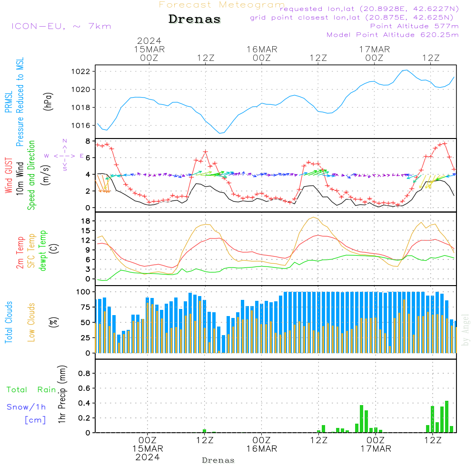Click the bottom axis '16MAR' date label
Image resolution: width=476 pixels, height=476 pixels.
coord(261,449)
